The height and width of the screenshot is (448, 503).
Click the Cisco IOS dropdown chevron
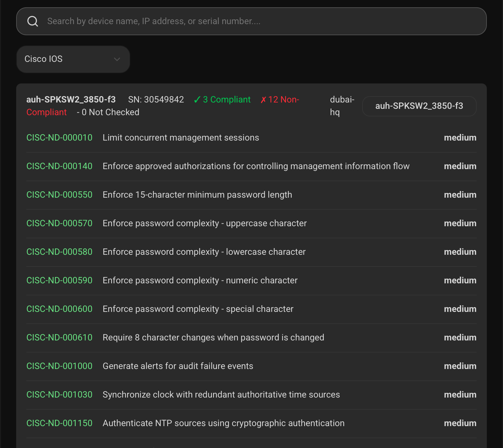pyautogui.click(x=117, y=59)
